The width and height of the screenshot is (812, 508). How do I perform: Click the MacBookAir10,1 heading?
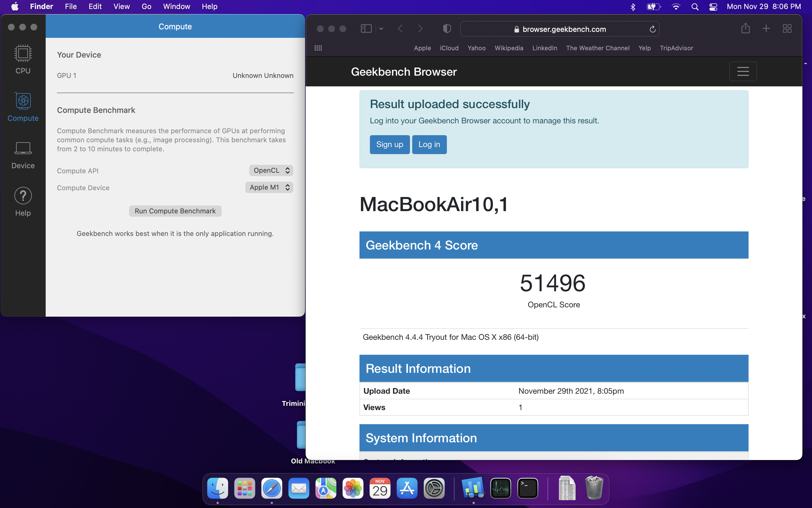(434, 204)
